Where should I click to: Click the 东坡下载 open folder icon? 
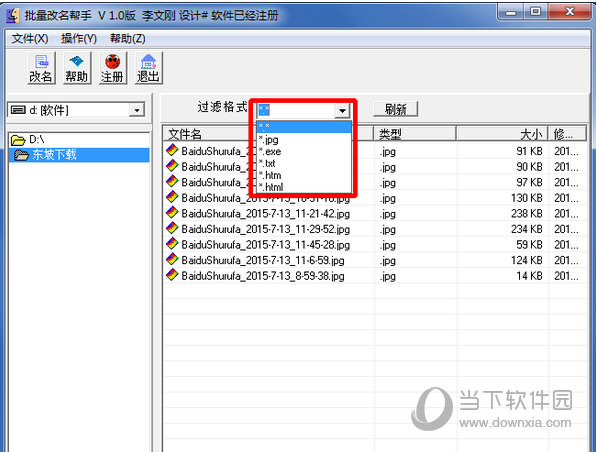point(21,155)
